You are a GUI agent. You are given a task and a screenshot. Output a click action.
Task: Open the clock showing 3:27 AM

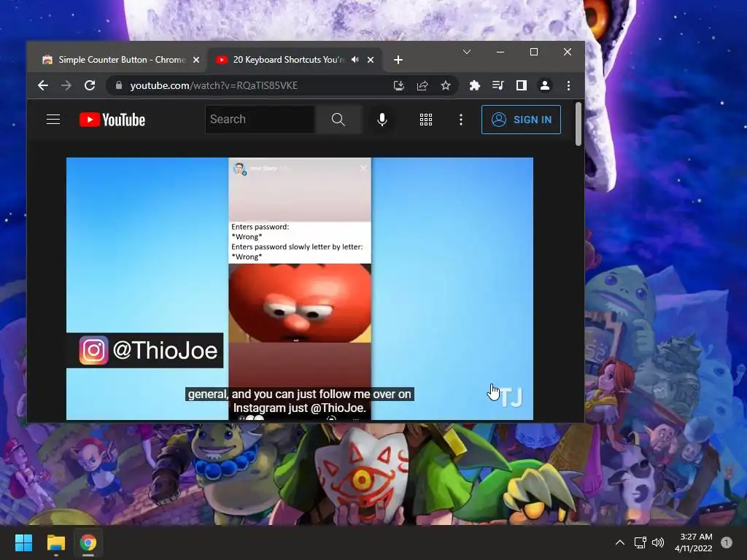click(x=694, y=542)
